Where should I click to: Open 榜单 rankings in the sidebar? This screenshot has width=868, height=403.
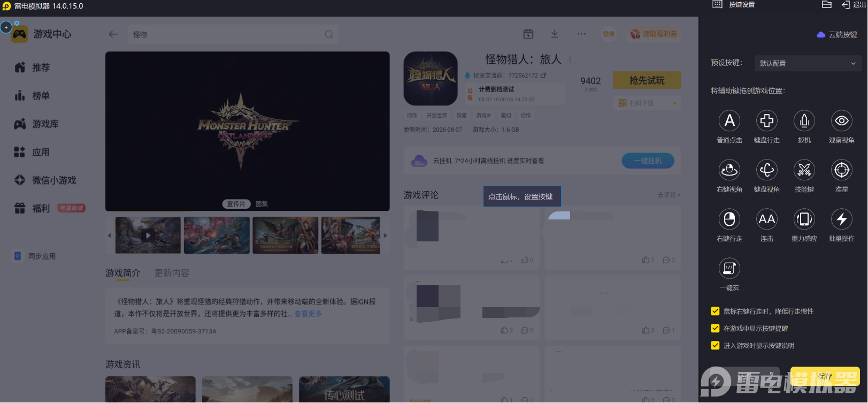[32, 96]
